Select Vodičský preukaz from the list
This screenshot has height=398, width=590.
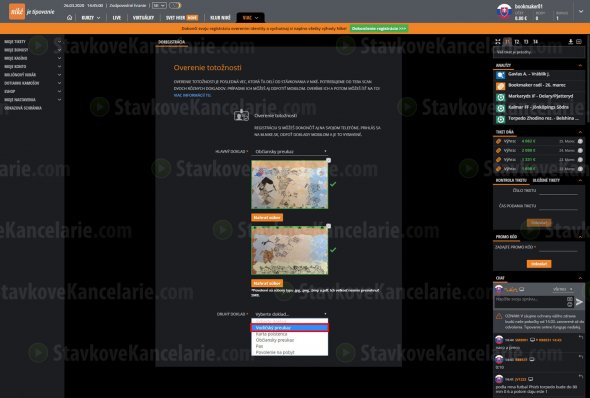(x=290, y=328)
